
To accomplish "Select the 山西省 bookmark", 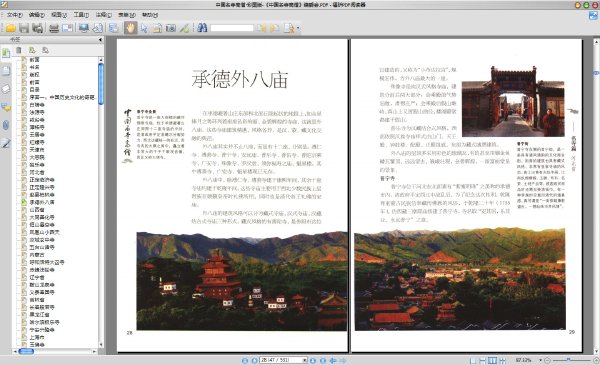I will click(x=37, y=210).
